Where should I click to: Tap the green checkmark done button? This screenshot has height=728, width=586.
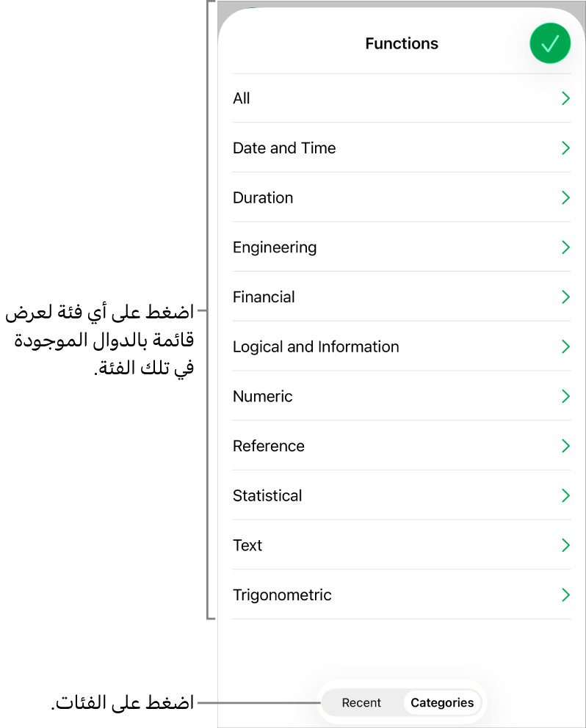[550, 43]
